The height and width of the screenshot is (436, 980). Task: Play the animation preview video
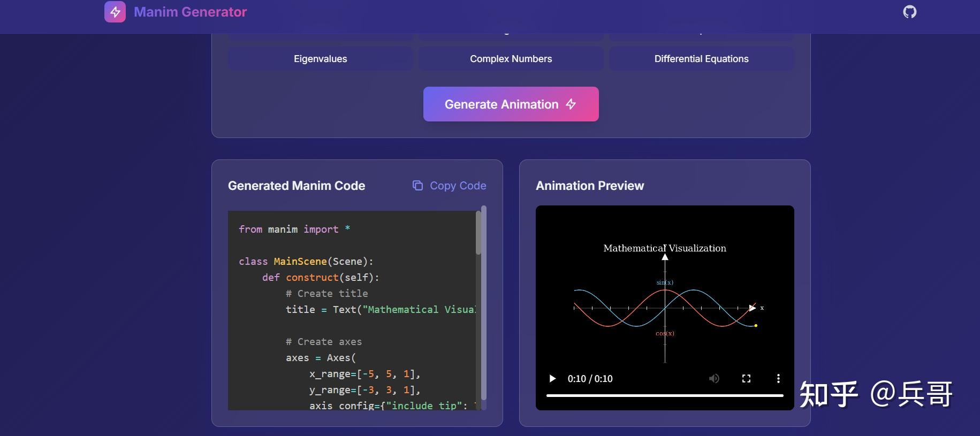click(552, 379)
